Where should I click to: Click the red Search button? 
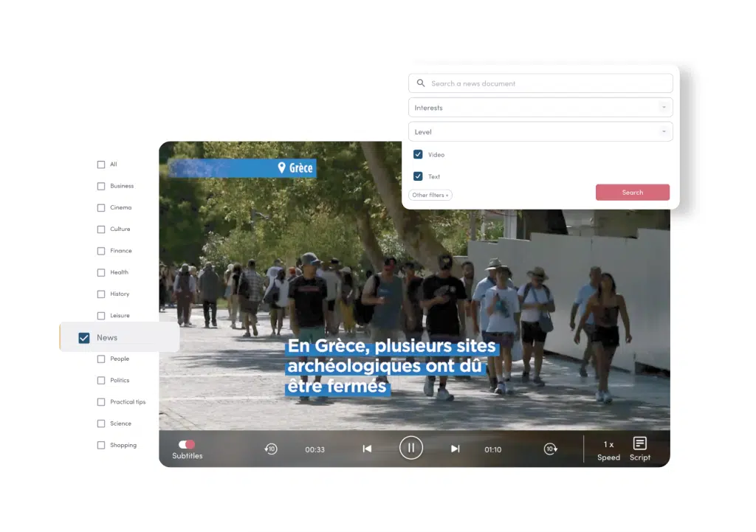pos(633,193)
